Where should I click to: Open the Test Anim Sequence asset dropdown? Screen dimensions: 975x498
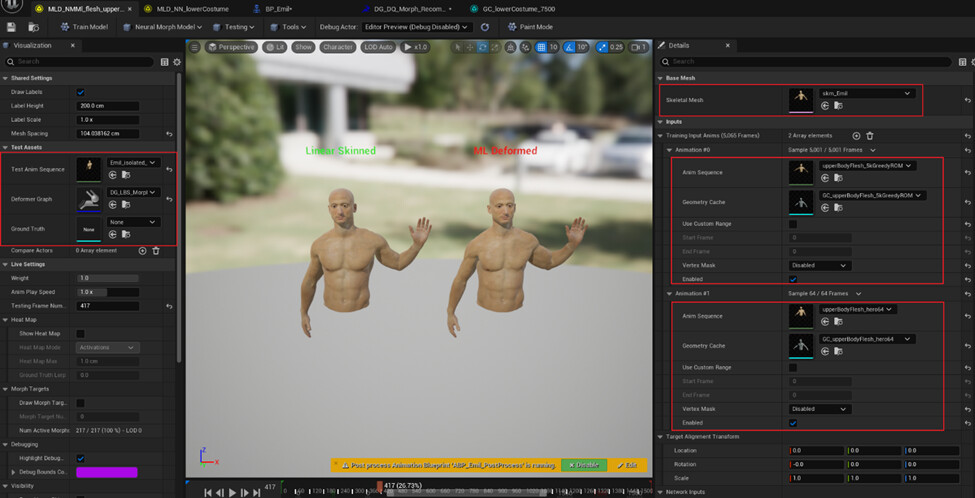click(133, 163)
